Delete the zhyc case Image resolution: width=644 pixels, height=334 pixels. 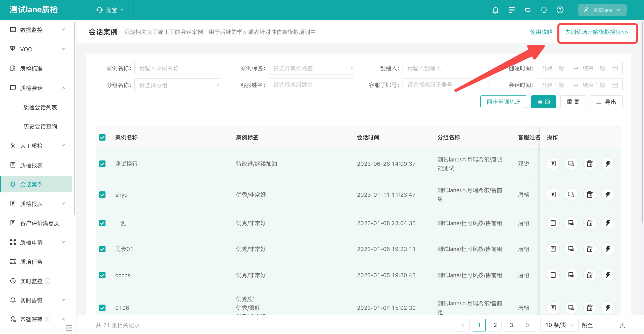(590, 194)
